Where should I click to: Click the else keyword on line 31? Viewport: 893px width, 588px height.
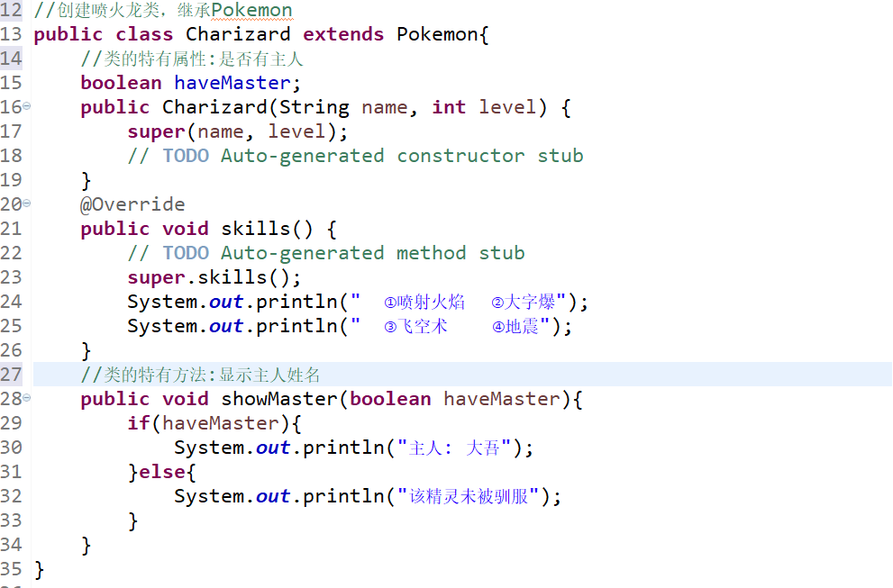click(x=162, y=472)
